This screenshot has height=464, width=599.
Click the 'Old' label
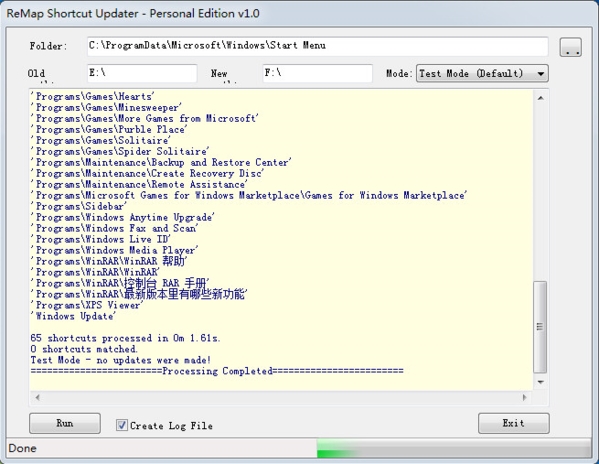click(x=36, y=73)
